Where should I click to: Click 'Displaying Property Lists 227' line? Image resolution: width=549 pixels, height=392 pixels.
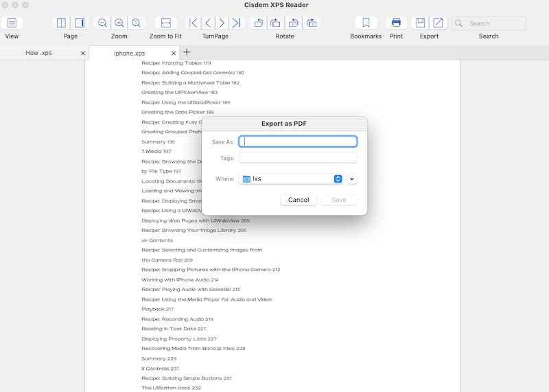pyautogui.click(x=179, y=338)
